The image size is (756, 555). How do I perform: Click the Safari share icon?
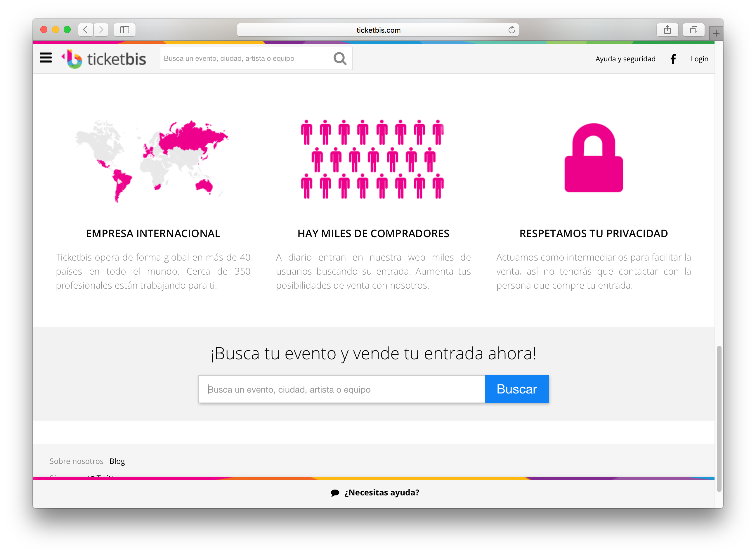coord(667,30)
